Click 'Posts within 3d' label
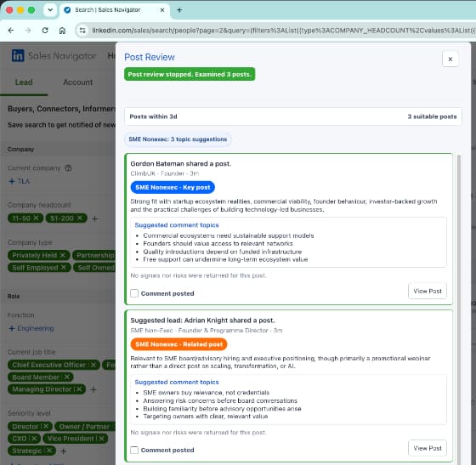 tap(153, 116)
